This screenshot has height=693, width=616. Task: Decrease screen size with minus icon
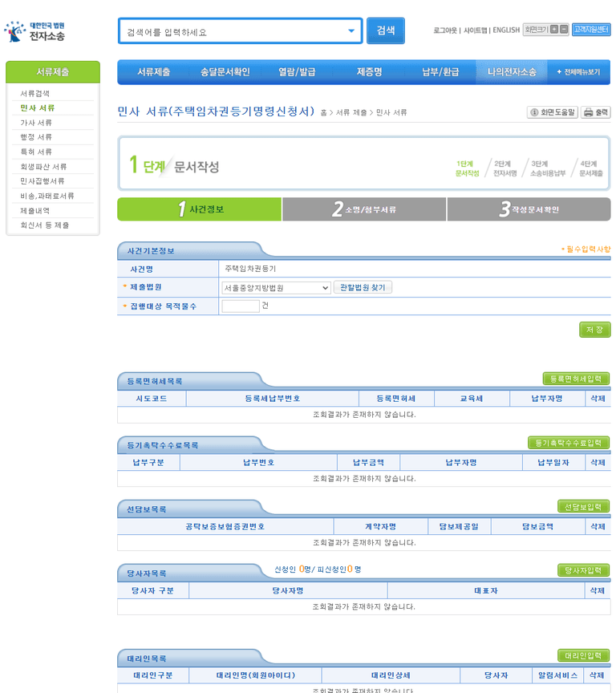point(564,30)
